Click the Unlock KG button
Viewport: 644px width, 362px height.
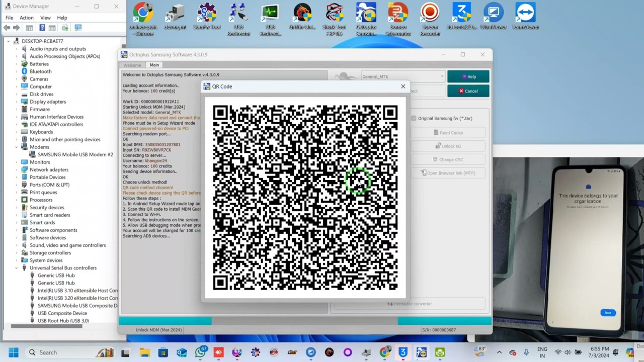tap(448, 146)
